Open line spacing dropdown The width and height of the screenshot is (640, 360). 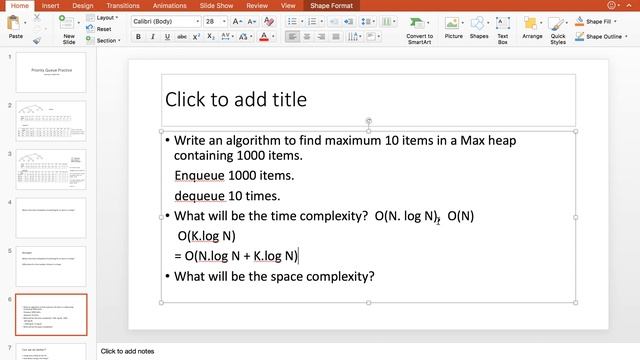point(368,21)
